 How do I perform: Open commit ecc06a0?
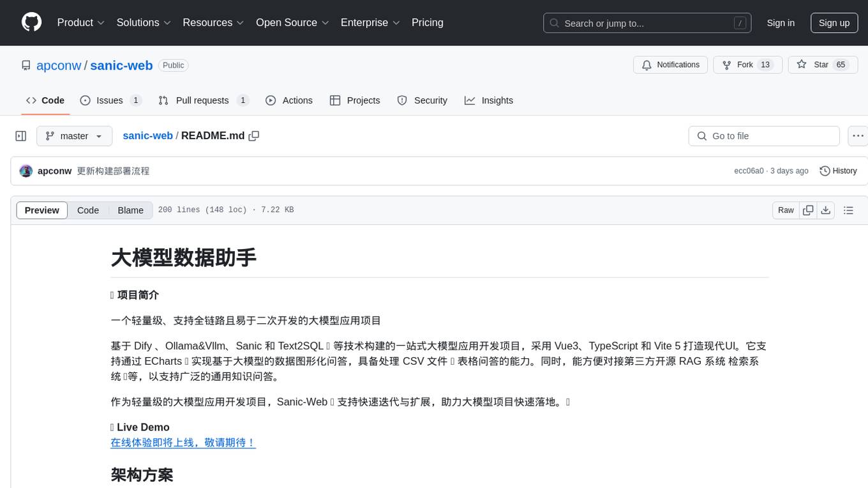(x=749, y=171)
